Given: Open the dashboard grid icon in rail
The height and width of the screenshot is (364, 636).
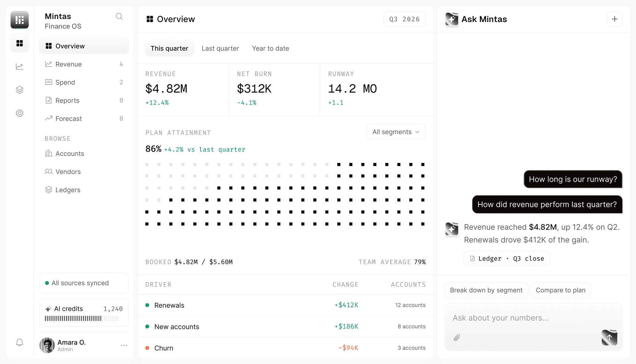Looking at the screenshot, I should tap(20, 43).
